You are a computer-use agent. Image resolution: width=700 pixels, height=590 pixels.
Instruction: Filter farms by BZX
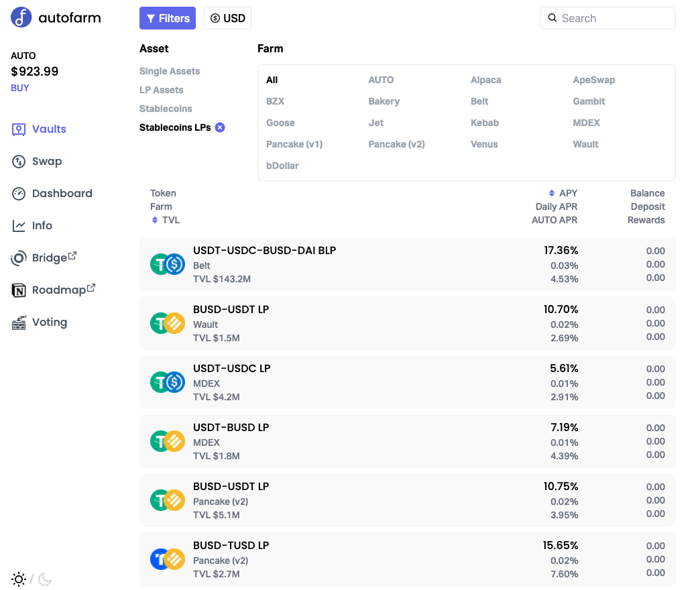275,101
